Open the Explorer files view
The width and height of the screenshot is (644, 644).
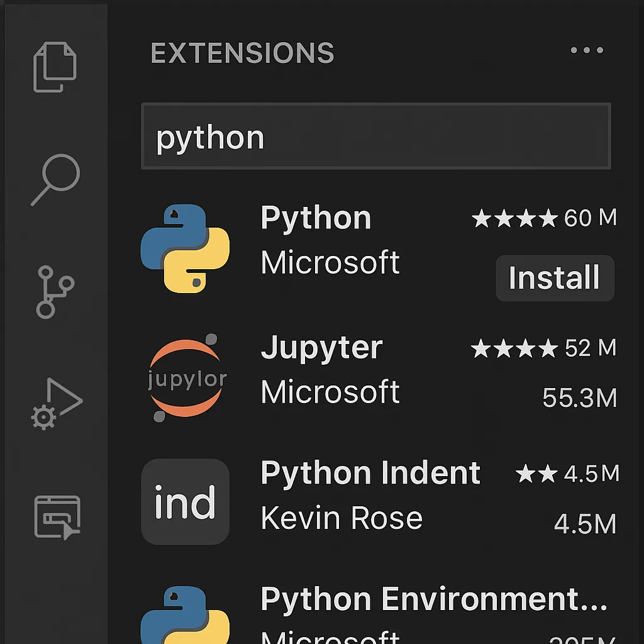pos(55,67)
